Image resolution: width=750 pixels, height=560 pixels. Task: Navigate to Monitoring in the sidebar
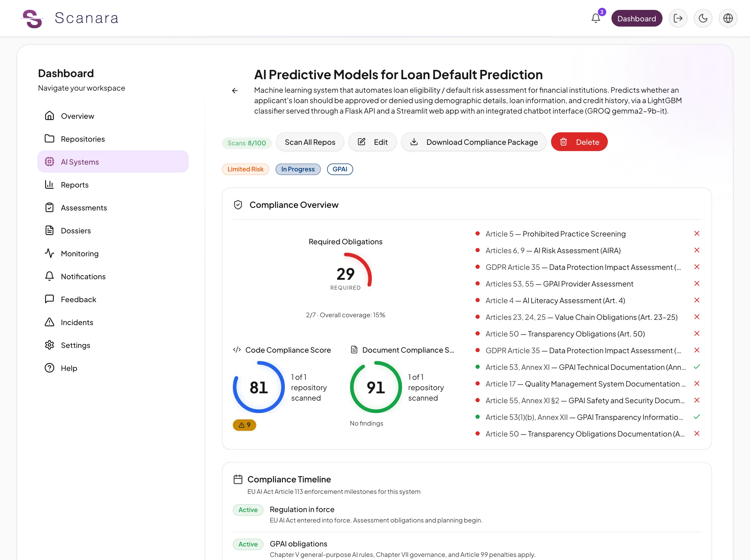[x=113, y=253]
